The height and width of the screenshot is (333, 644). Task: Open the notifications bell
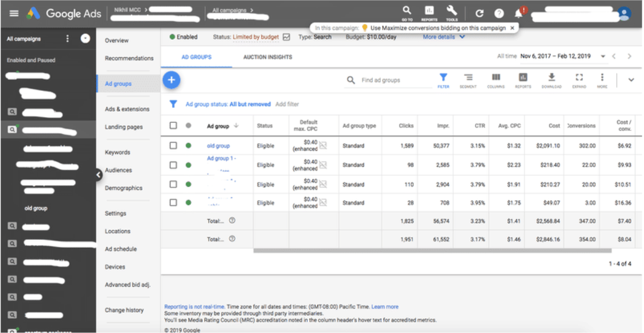click(519, 13)
